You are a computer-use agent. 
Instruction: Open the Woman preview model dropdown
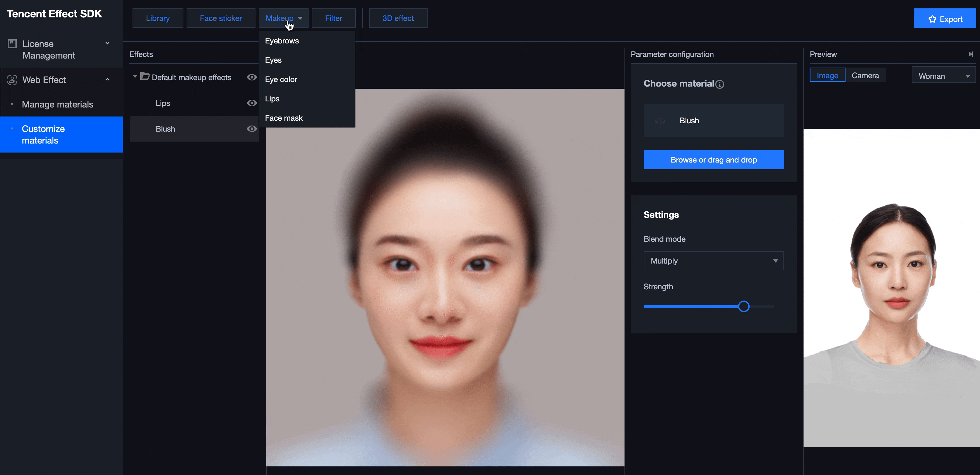tap(943, 76)
